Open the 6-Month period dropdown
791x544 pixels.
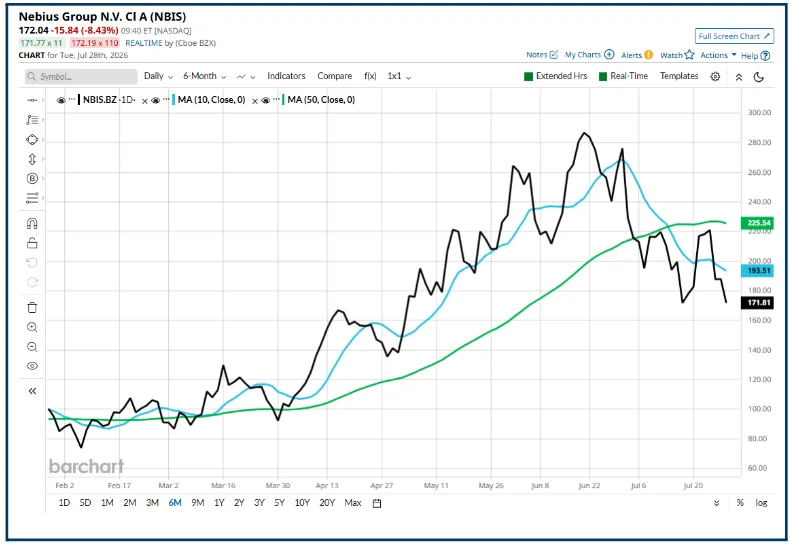point(204,76)
